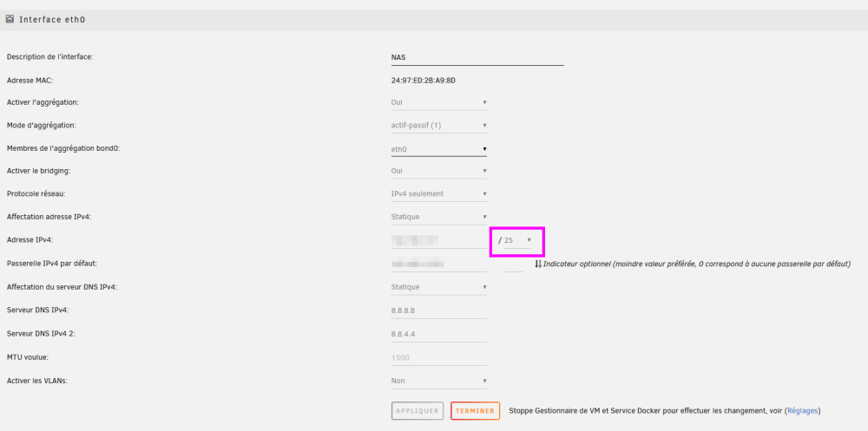
Task: Click the Serveur DNS IPv4 field 8.8.8.8
Action: [439, 310]
